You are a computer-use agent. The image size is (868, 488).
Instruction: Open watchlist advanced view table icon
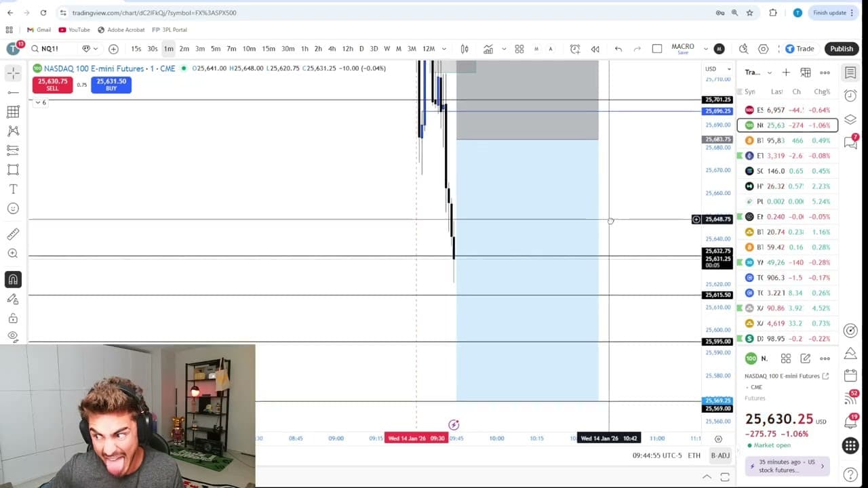(806, 73)
